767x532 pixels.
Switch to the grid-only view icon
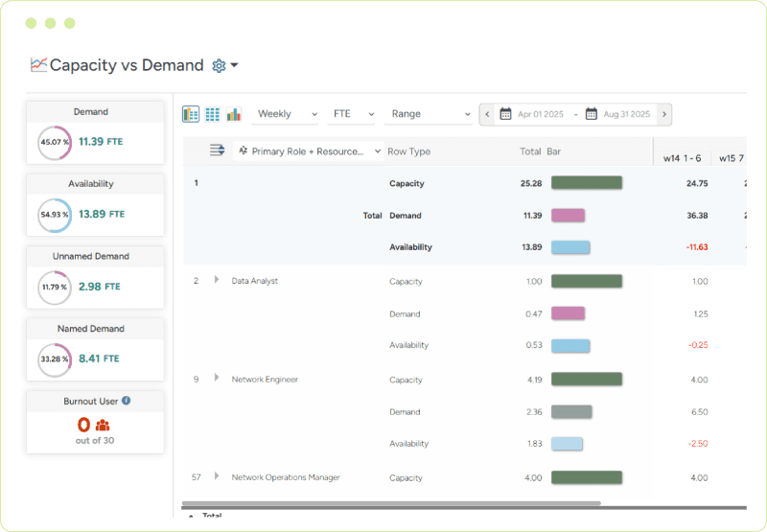[212, 114]
